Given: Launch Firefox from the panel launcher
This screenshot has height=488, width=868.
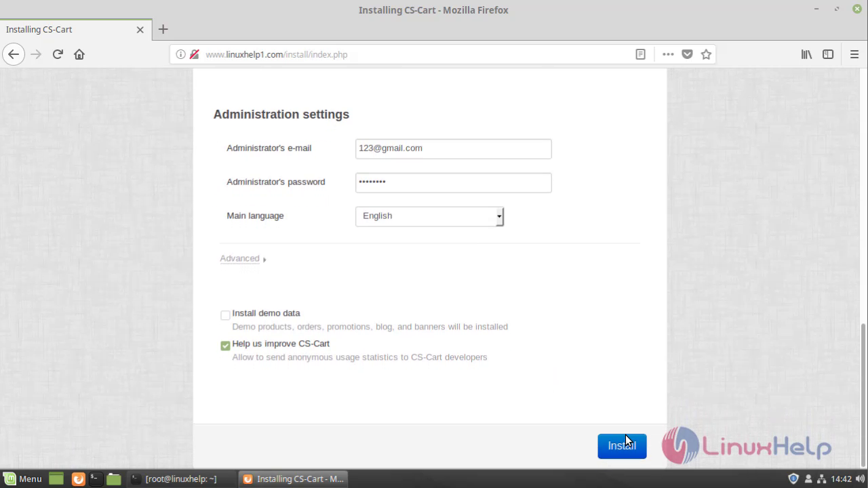Looking at the screenshot, I should (x=78, y=479).
